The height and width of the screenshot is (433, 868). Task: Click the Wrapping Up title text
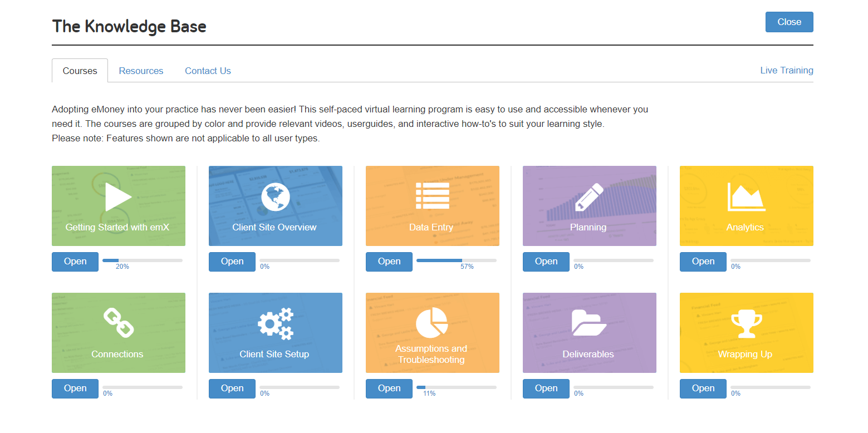click(746, 354)
